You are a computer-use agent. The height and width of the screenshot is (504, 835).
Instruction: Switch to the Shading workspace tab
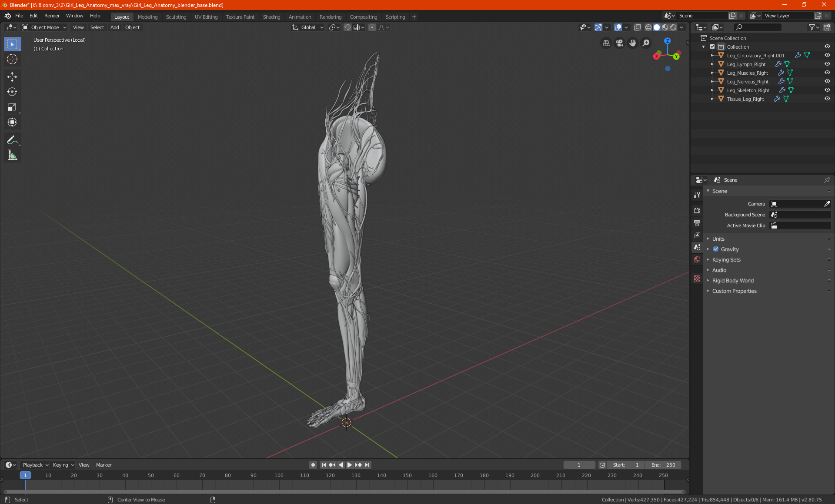pos(271,17)
